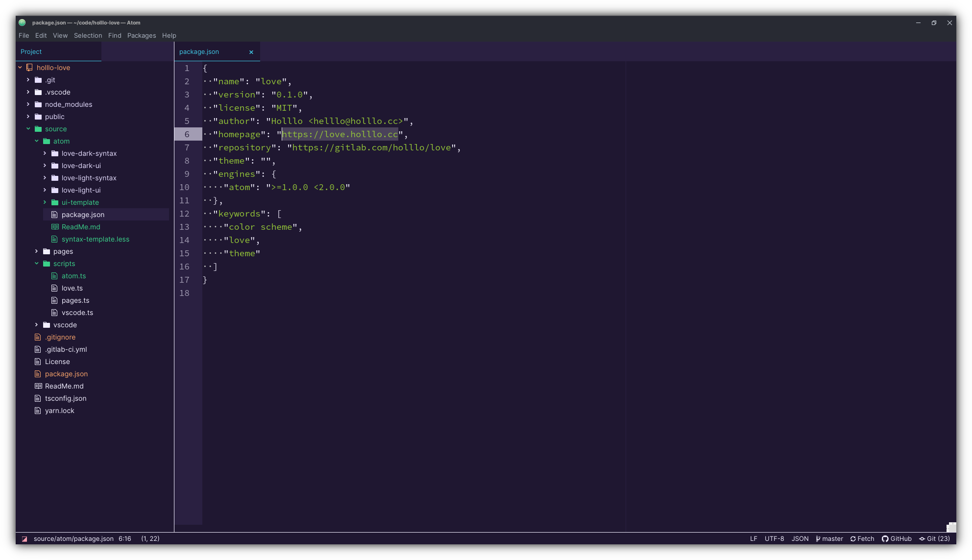972x560 pixels.
Task: Open the Help menu
Action: tap(169, 35)
